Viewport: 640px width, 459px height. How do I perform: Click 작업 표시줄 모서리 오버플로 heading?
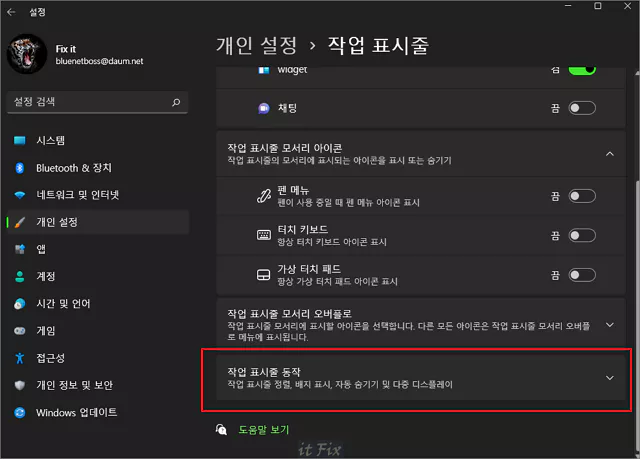(x=289, y=314)
